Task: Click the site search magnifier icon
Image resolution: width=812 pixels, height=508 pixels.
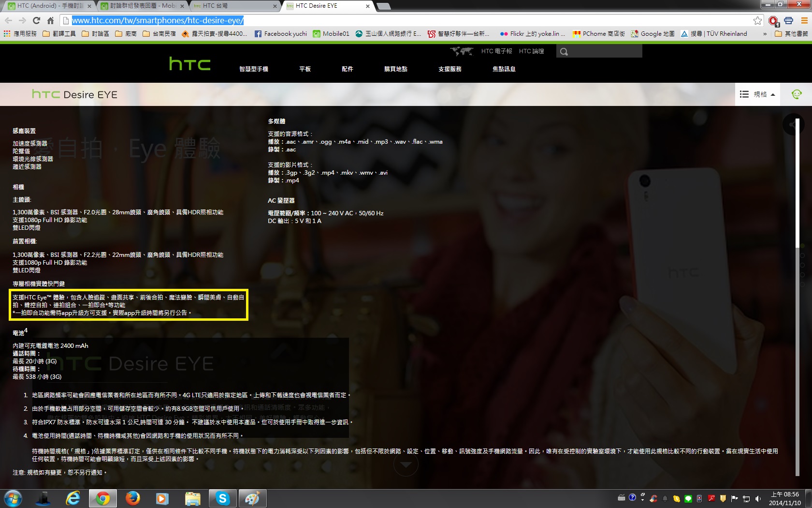Action: 564,51
